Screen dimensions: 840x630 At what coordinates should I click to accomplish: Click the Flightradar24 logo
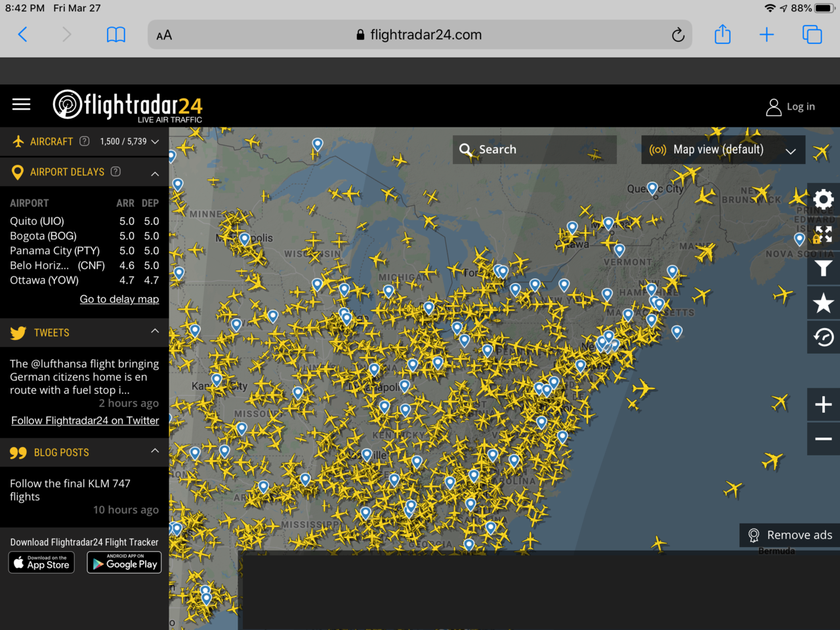127,106
